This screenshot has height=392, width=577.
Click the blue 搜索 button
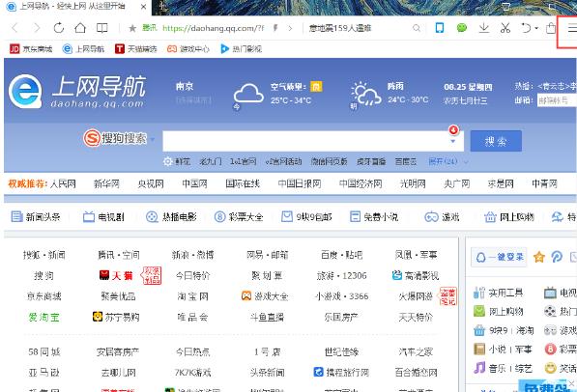pyautogui.click(x=496, y=141)
